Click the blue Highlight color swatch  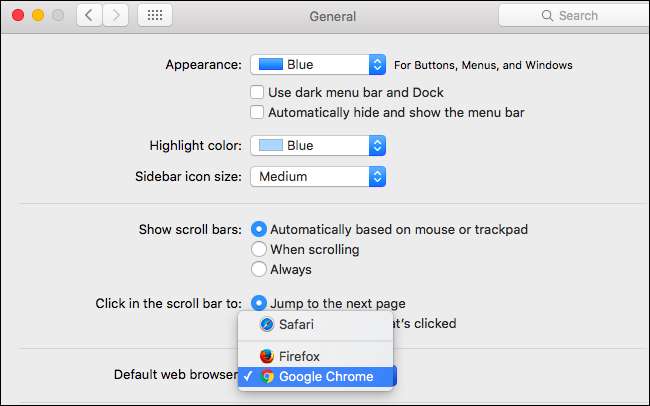269,145
